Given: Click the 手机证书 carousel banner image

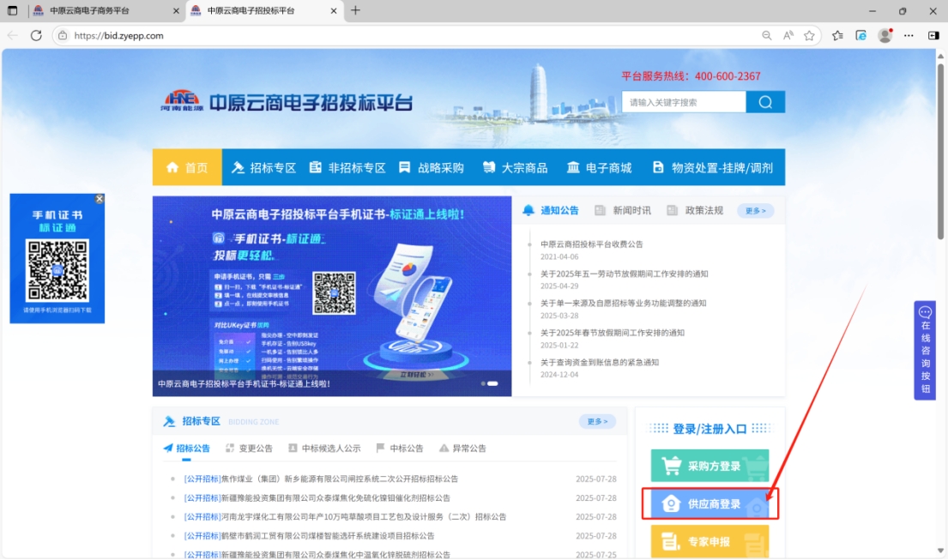Looking at the screenshot, I should pos(332,296).
